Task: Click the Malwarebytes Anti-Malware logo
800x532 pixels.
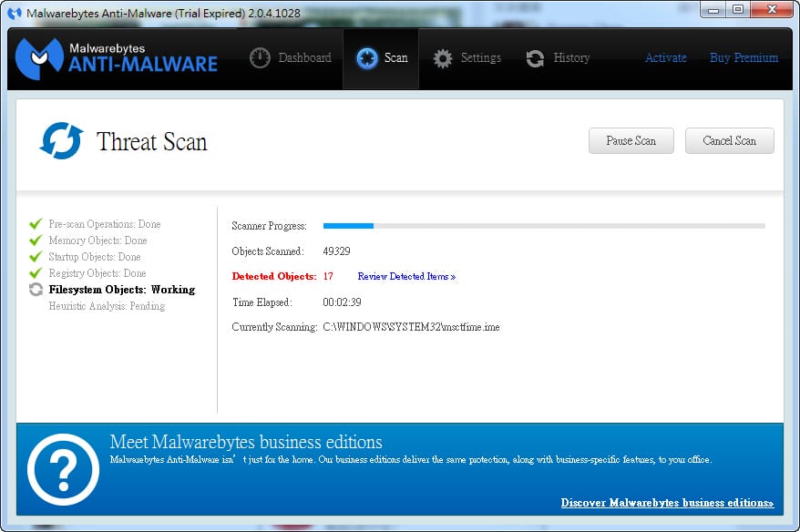Action: click(117, 57)
